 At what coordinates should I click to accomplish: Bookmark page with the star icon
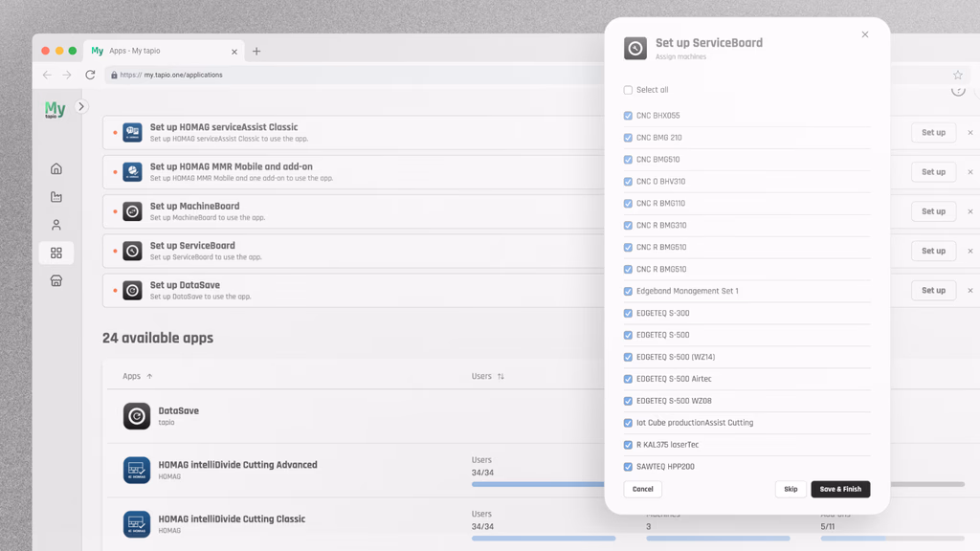point(957,75)
